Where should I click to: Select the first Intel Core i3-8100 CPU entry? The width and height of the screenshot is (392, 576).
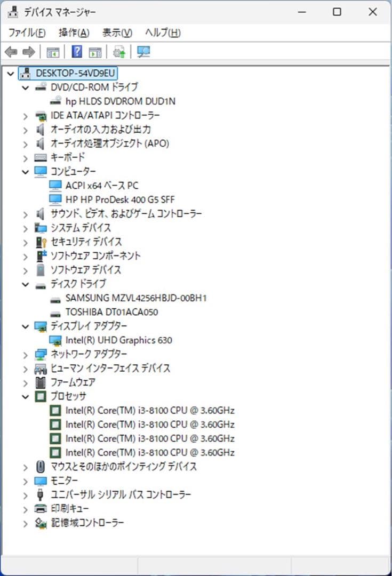pyautogui.click(x=150, y=410)
